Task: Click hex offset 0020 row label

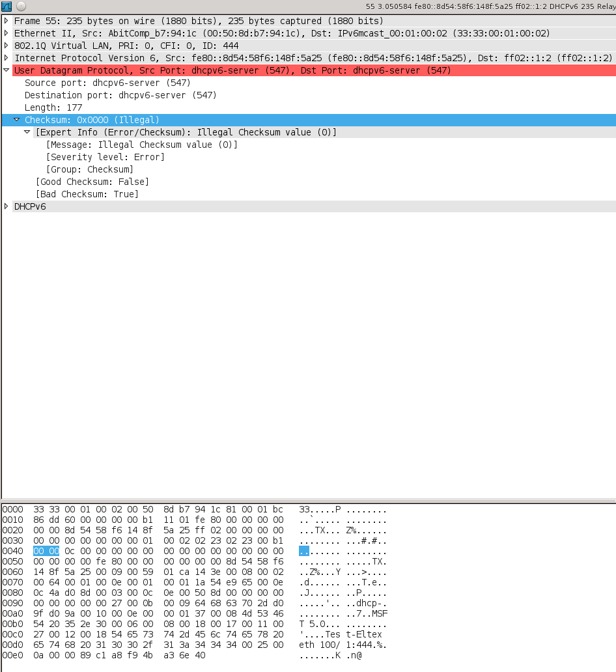Action: click(13, 530)
